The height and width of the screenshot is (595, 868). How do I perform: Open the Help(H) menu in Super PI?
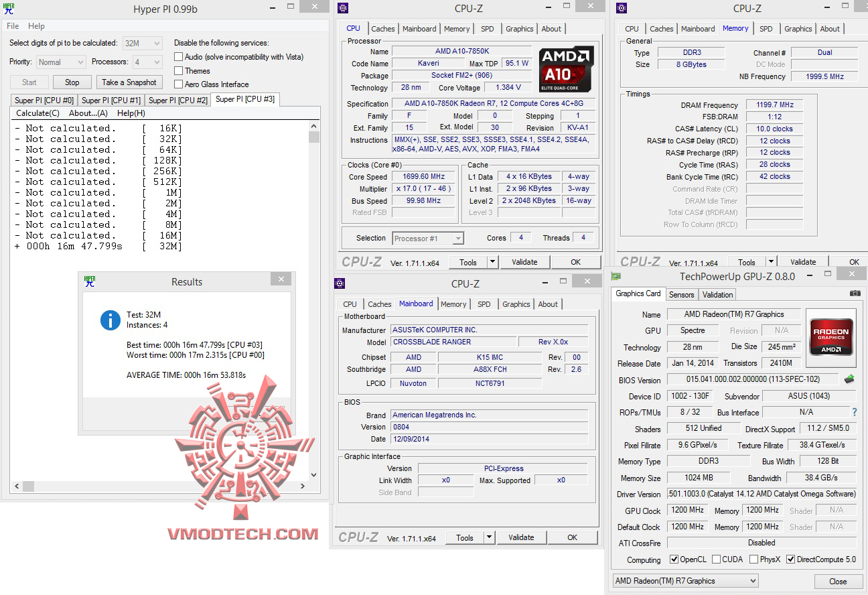tap(131, 113)
